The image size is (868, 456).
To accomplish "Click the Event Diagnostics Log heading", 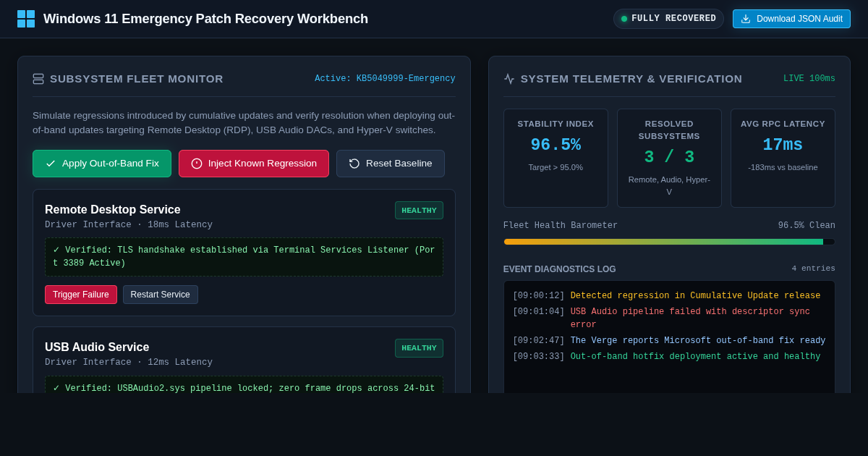I will [560, 269].
